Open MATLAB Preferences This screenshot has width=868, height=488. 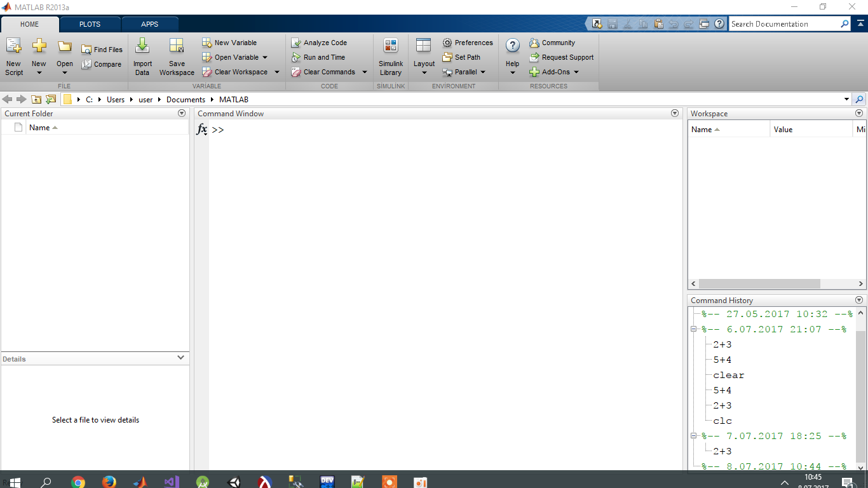point(468,43)
